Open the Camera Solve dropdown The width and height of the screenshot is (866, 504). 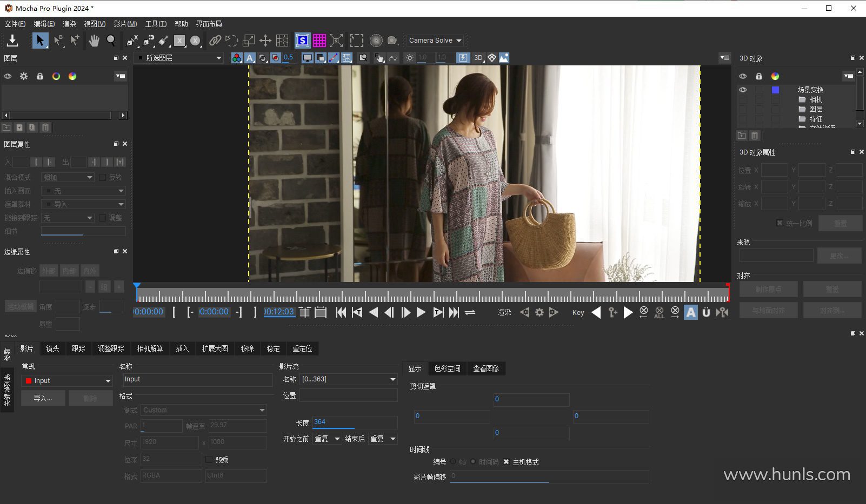coord(435,41)
